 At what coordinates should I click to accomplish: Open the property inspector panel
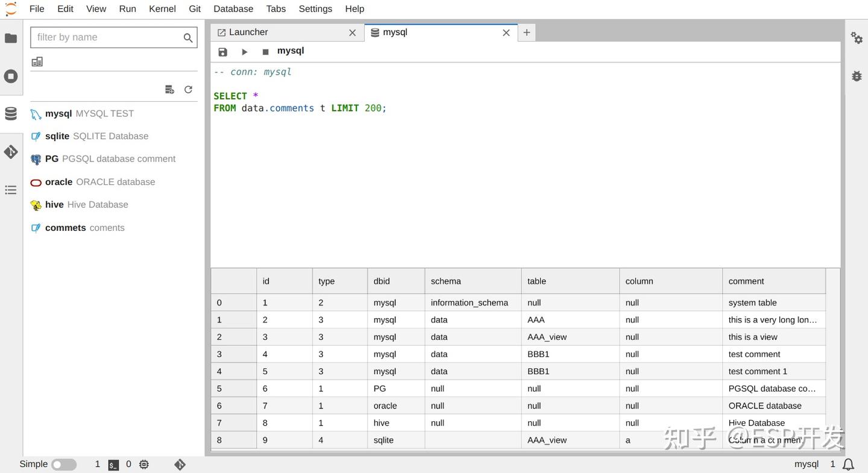857,38
